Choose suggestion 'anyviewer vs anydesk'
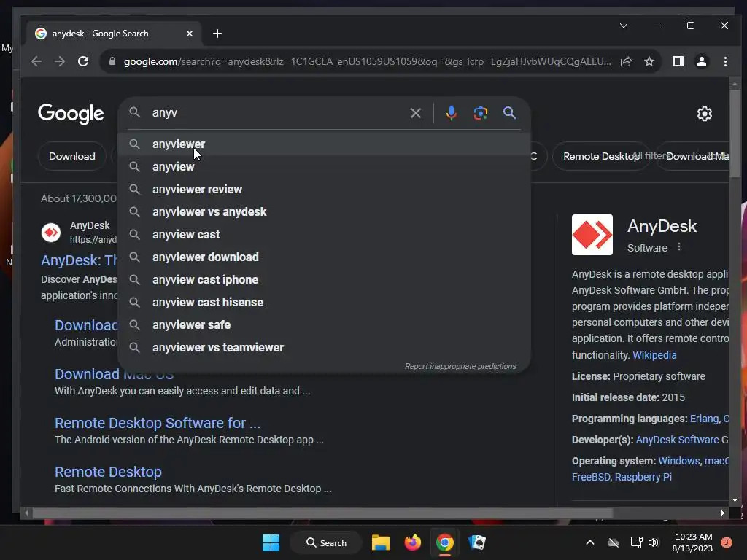 pyautogui.click(x=324, y=212)
